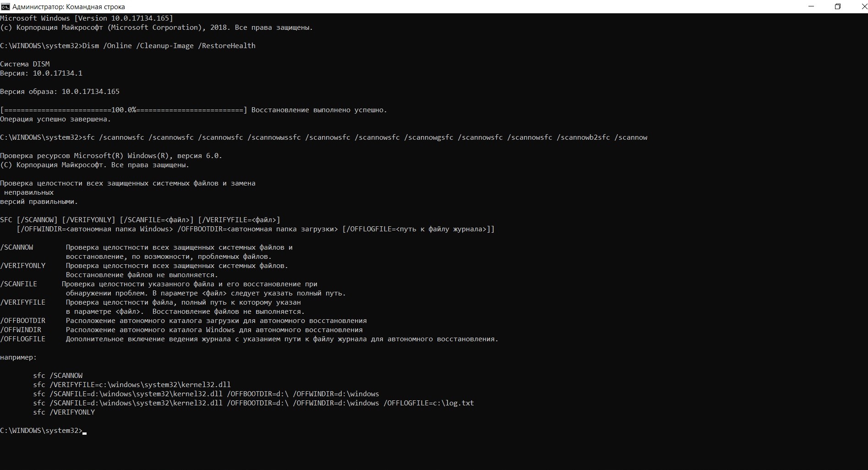Click the 'Версия образа: 10.0.17134.165' line
Image resolution: width=868 pixels, height=470 pixels.
[x=60, y=92]
